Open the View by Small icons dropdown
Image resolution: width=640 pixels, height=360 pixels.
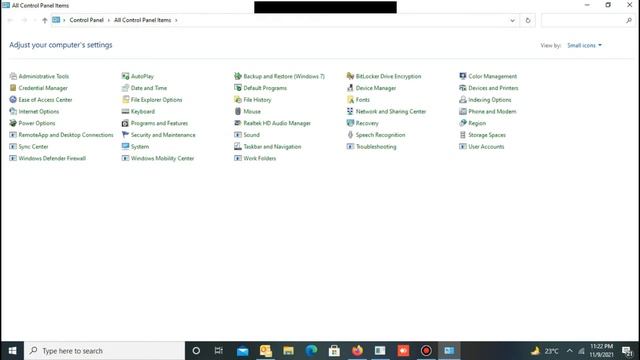point(584,45)
